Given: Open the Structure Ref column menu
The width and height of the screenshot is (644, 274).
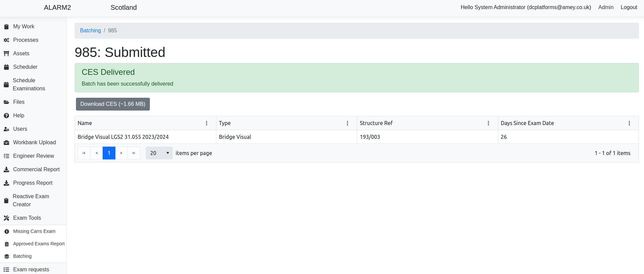Looking at the screenshot, I should point(488,123).
